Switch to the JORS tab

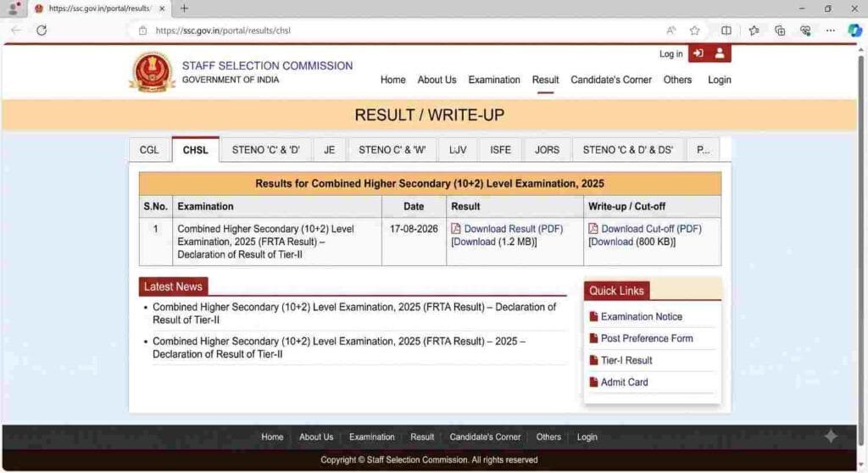pyautogui.click(x=547, y=149)
